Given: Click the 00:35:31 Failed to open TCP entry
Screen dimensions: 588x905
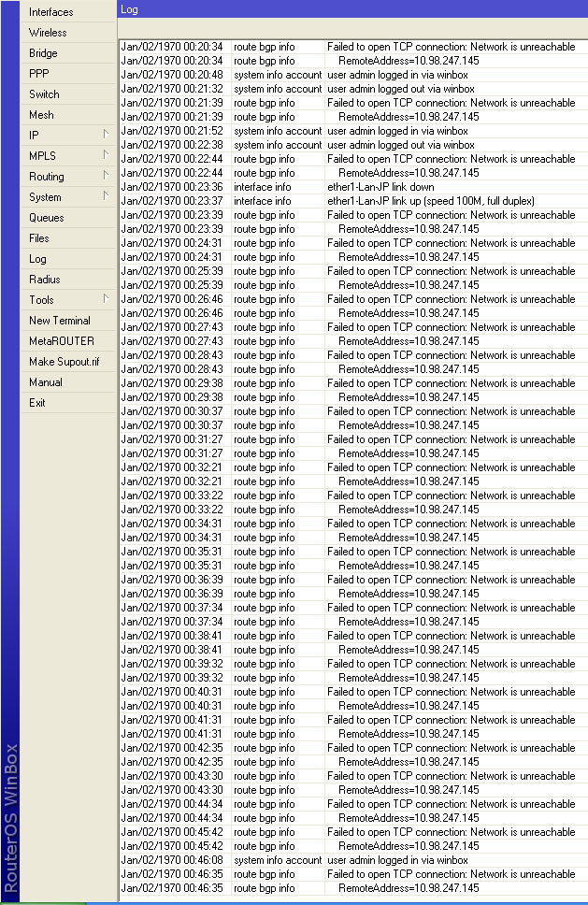Looking at the screenshot, I should pyautogui.click(x=353, y=552).
